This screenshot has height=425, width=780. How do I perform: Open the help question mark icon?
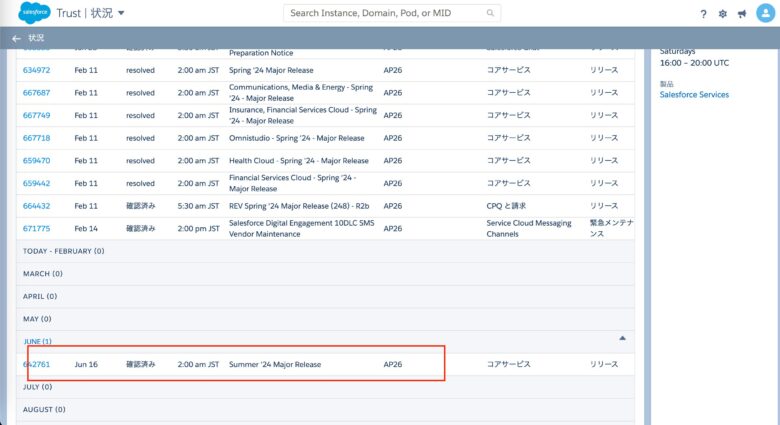click(703, 14)
